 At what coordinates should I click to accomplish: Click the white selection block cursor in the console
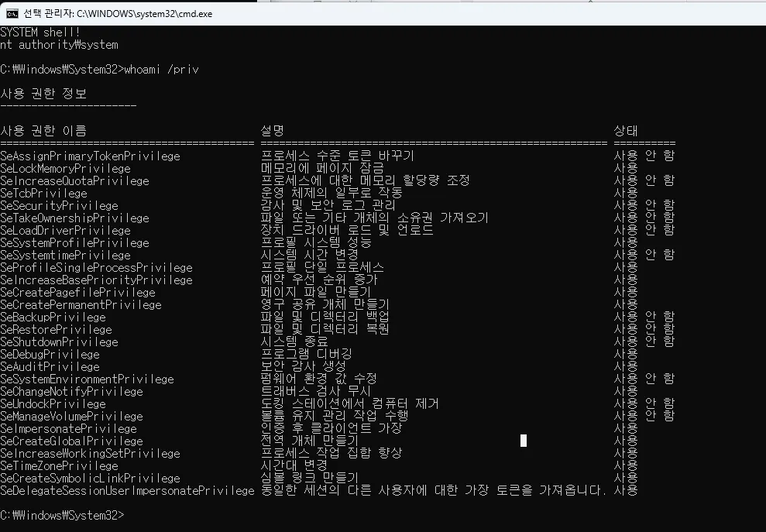pos(524,441)
